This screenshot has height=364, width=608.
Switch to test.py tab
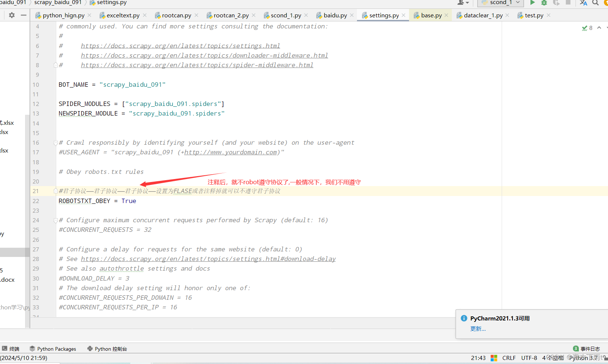pyautogui.click(x=534, y=16)
